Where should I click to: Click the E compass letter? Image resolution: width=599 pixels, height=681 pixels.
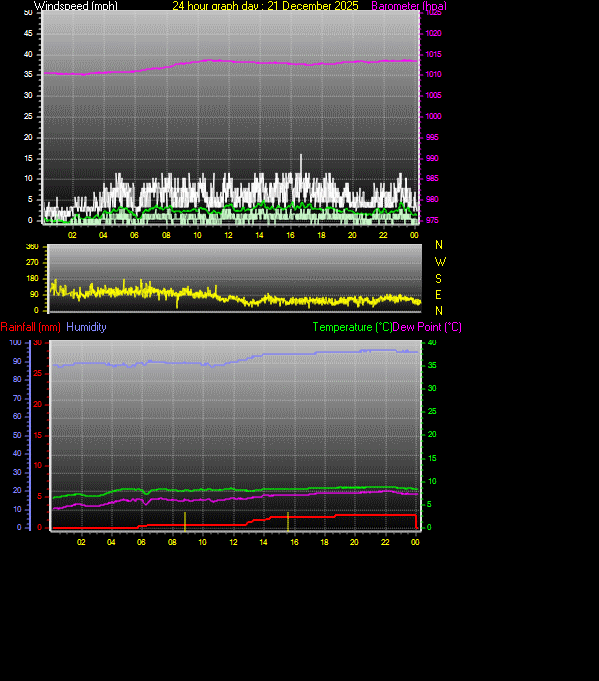coord(438,295)
